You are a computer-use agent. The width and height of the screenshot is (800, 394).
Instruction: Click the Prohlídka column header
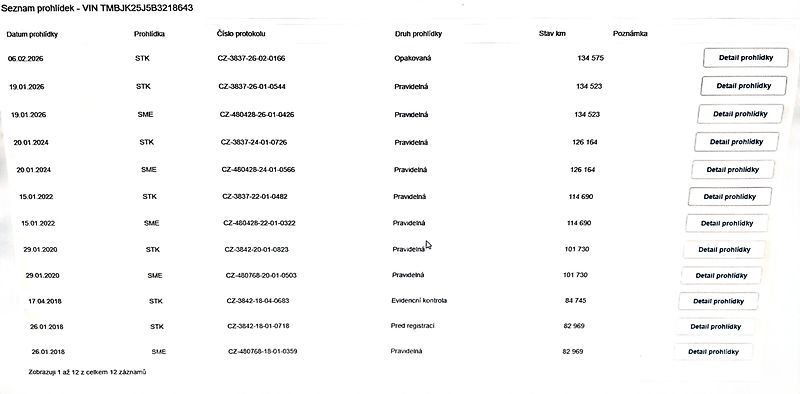[149, 34]
